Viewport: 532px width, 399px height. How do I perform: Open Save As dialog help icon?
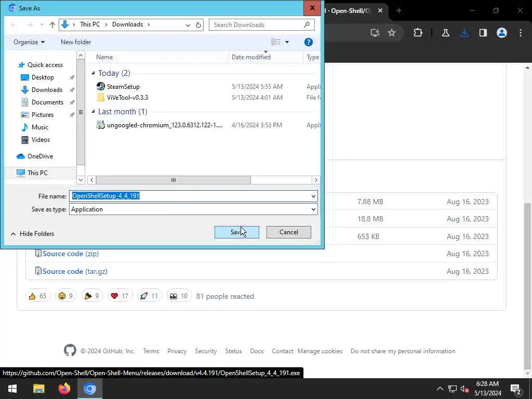coord(309,42)
